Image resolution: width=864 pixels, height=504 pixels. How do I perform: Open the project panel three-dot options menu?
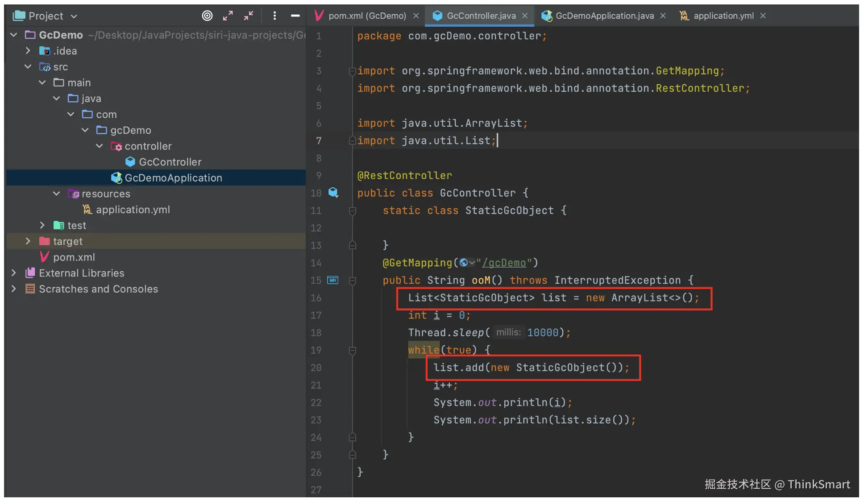point(274,16)
